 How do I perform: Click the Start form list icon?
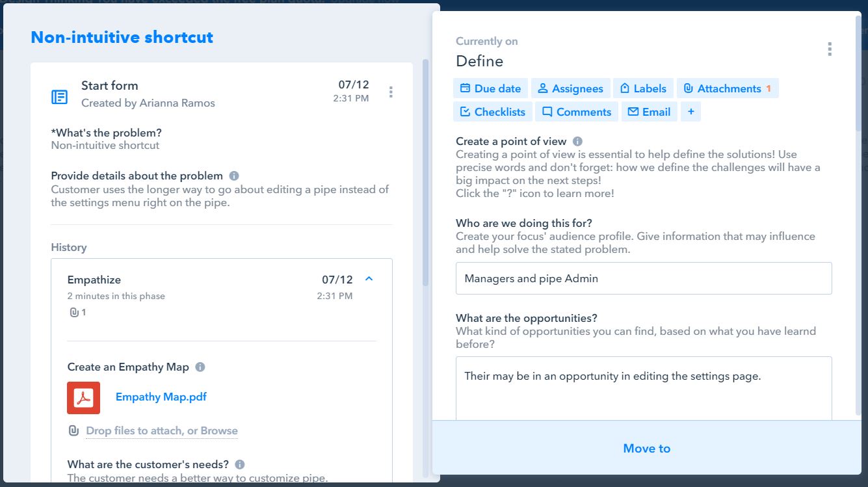click(x=59, y=97)
